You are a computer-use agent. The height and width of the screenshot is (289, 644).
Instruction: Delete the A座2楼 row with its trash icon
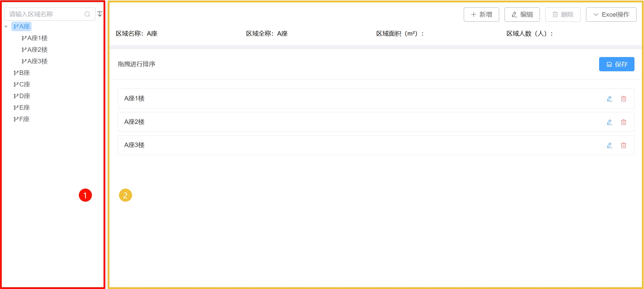pyautogui.click(x=624, y=122)
